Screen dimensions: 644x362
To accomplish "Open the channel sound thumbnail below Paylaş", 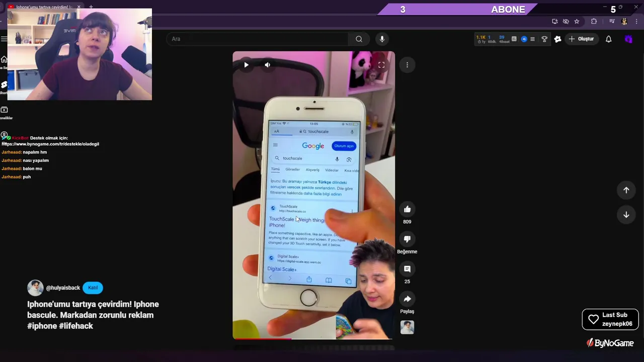I will (x=407, y=327).
